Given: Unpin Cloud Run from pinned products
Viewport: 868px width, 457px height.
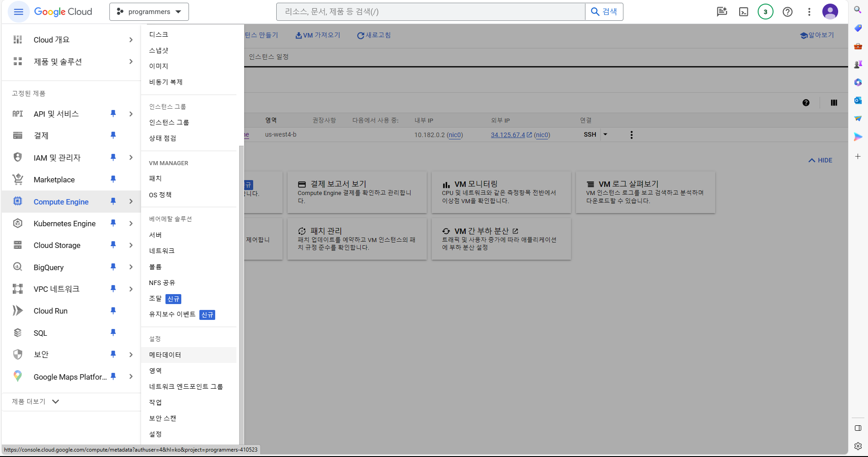Looking at the screenshot, I should [113, 310].
